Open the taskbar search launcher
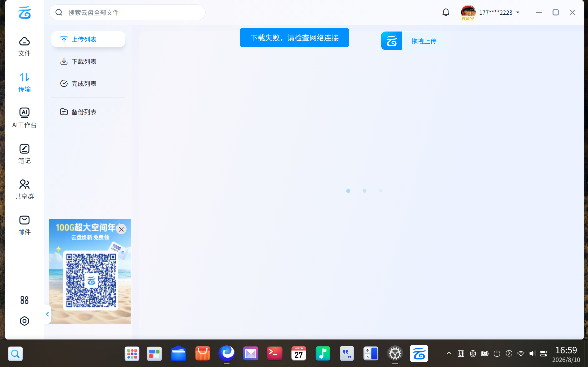Image resolution: width=588 pixels, height=367 pixels. click(15, 354)
